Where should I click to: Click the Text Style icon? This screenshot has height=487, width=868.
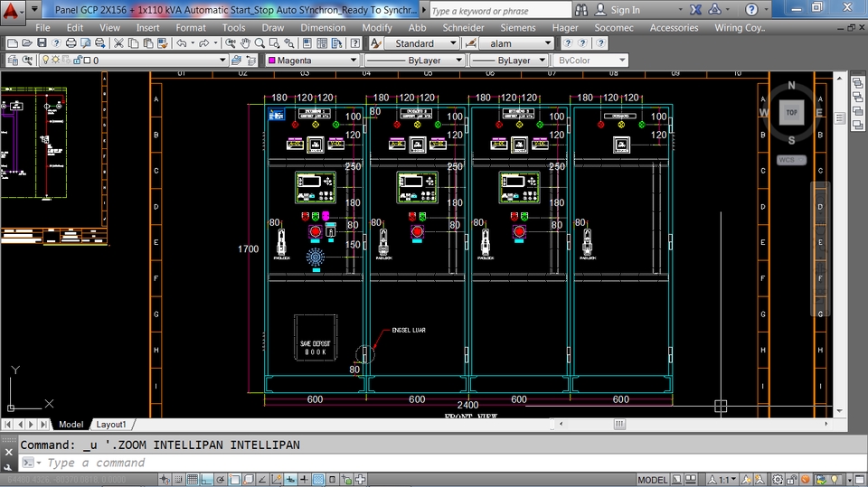click(x=375, y=43)
